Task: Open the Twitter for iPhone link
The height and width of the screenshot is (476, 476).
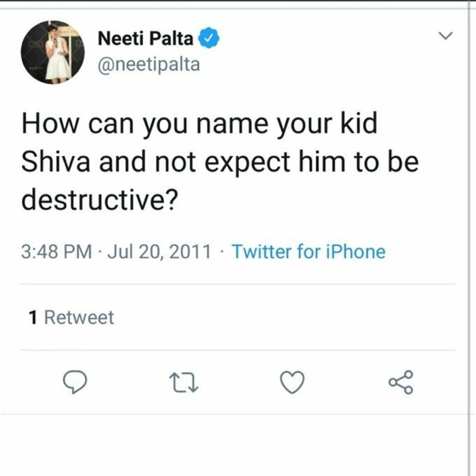Action: [309, 252]
